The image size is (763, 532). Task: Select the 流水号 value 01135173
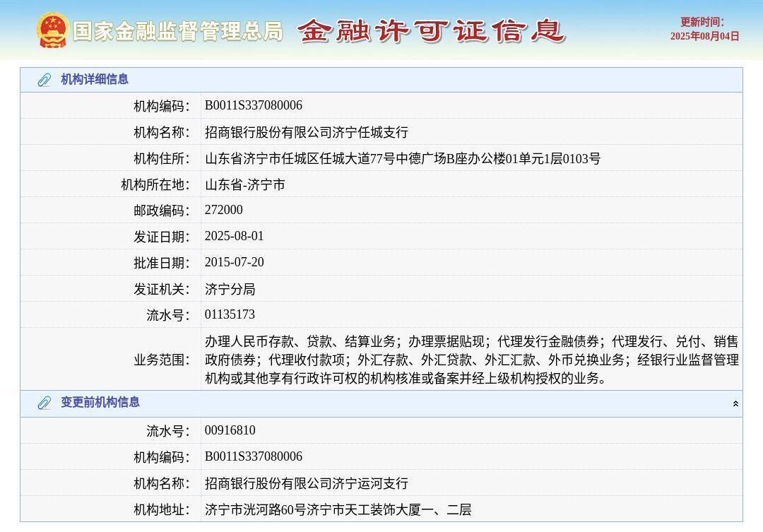(x=229, y=314)
